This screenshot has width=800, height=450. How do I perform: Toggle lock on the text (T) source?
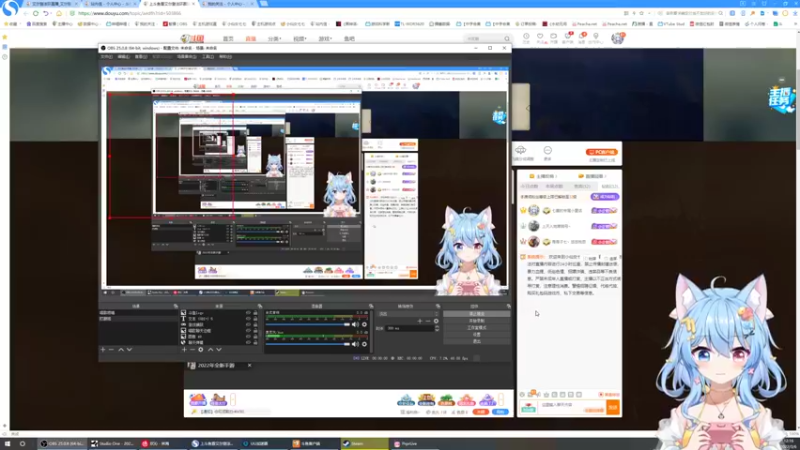tap(256, 319)
